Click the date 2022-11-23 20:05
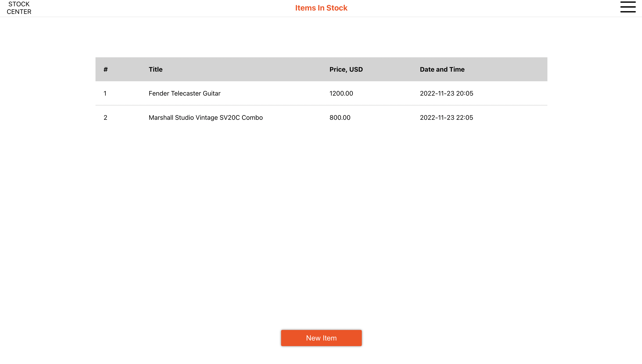 coord(446,93)
